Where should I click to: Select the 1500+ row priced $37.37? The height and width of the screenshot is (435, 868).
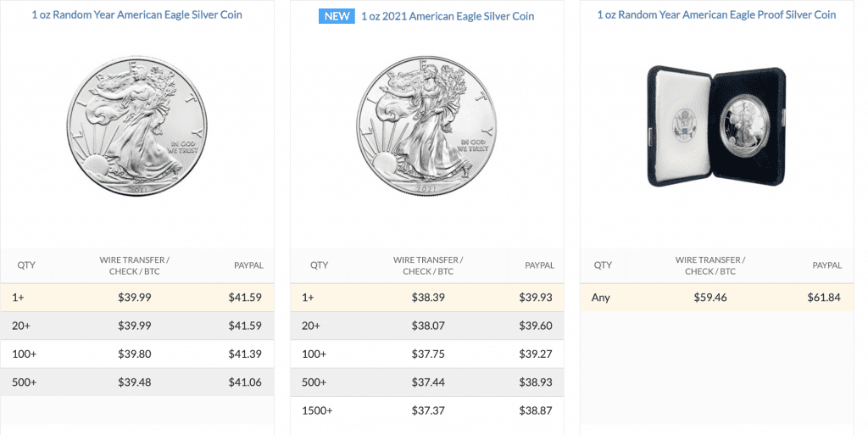427,410
